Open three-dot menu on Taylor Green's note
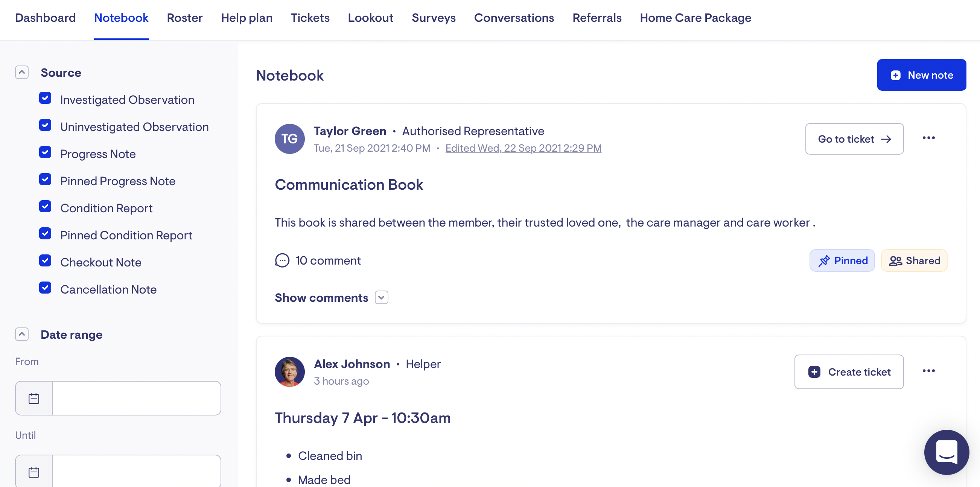The height and width of the screenshot is (487, 980). coord(928,138)
